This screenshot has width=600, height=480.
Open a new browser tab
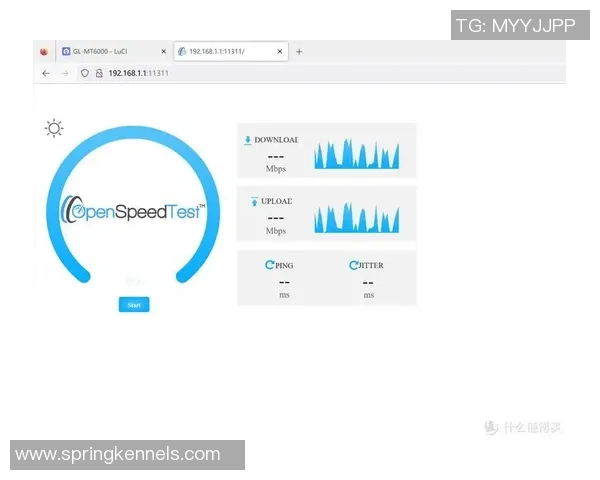(x=299, y=51)
